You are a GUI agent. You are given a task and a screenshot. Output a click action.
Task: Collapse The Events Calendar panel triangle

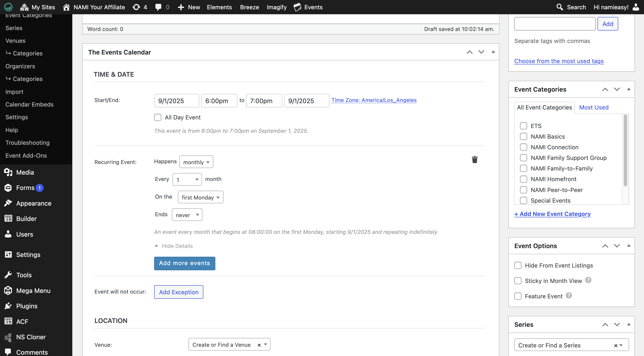click(493, 52)
